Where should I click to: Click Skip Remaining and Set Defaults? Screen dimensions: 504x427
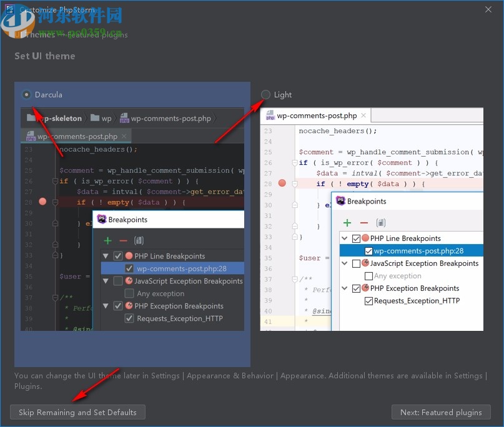tap(77, 412)
